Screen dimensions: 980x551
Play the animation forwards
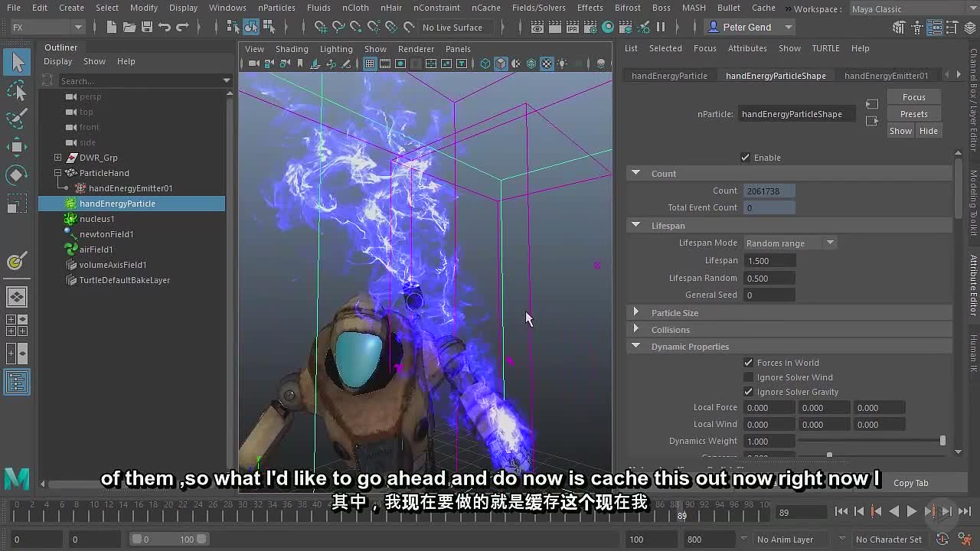[x=911, y=512]
